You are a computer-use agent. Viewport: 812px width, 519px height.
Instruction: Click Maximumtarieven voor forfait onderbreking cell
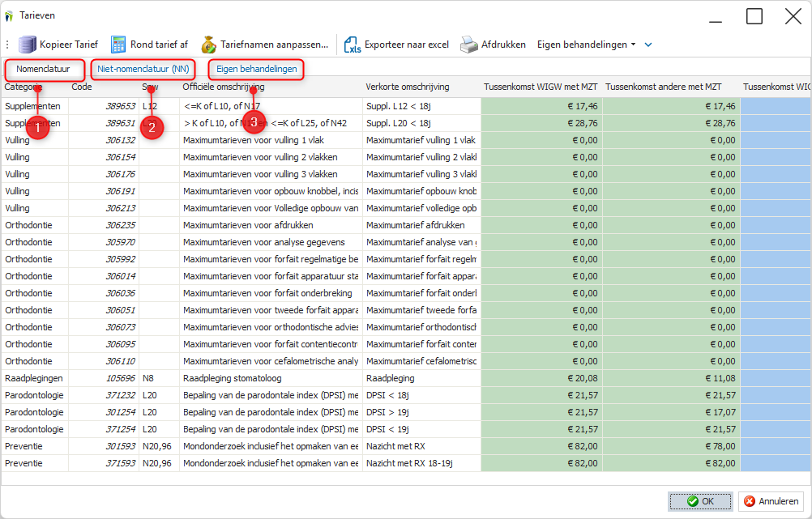click(271, 293)
